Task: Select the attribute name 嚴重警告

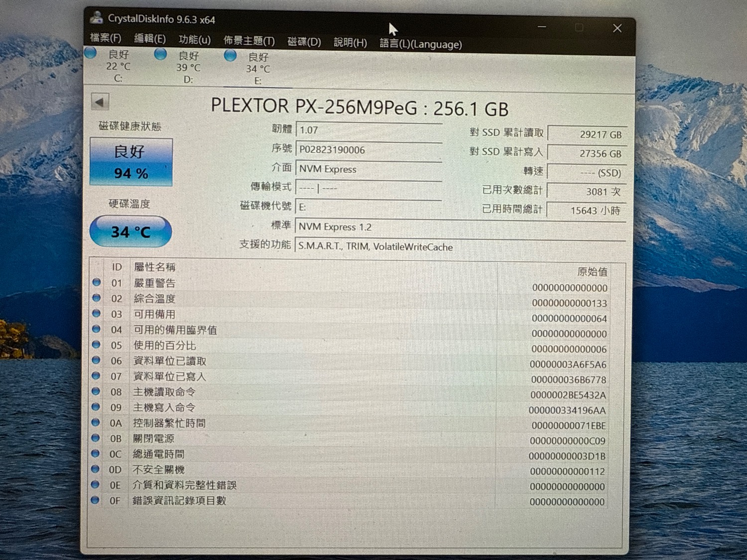Action: [x=155, y=283]
